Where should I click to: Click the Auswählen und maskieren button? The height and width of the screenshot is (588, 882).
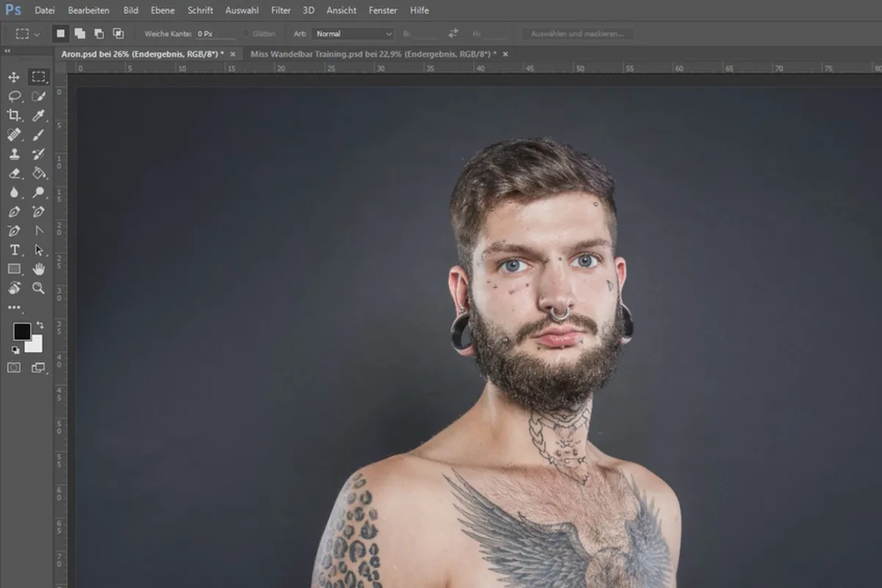point(577,34)
